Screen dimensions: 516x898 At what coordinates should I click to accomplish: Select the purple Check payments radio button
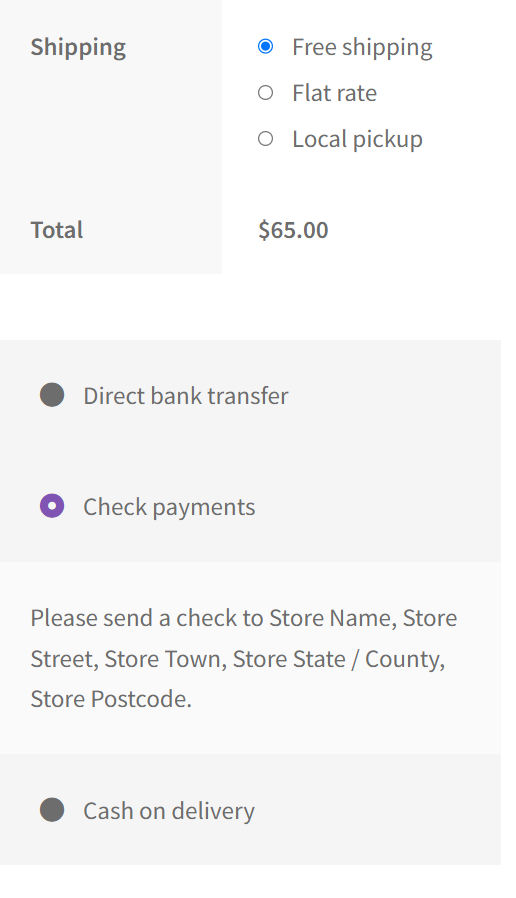(x=52, y=506)
